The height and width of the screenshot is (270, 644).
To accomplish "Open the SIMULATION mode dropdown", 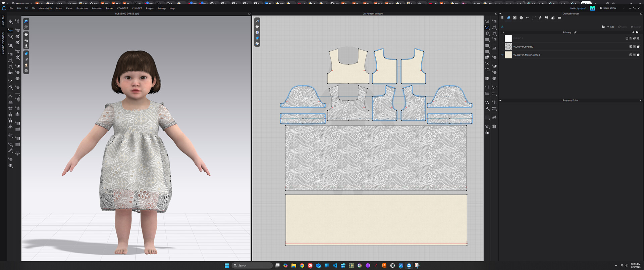I will point(624,8).
